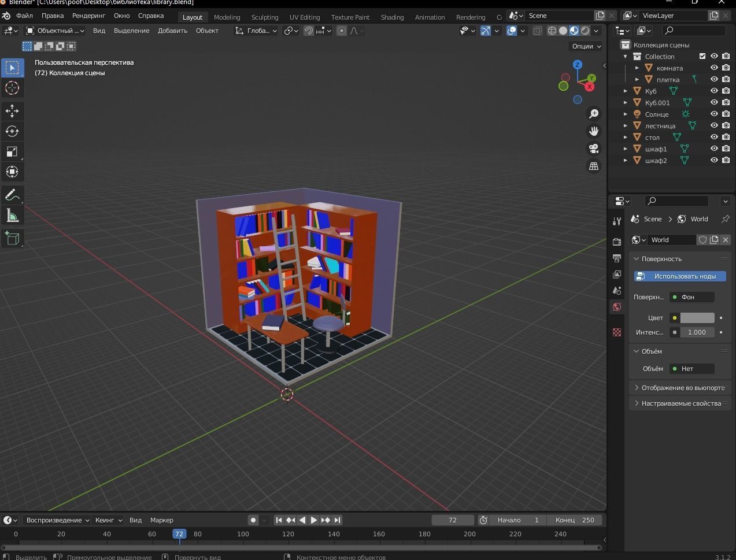Switch to Modeling workspace tab
This screenshot has height=560, width=736.
227,17
